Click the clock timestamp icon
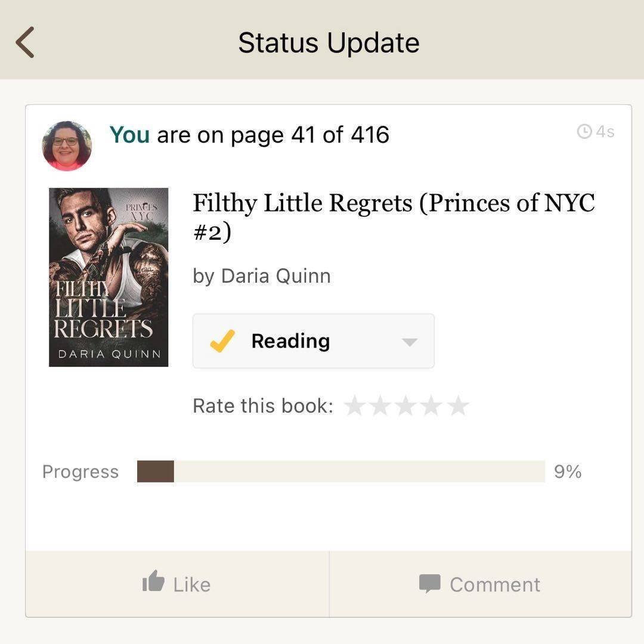Viewport: 644px width, 644px height. point(584,132)
